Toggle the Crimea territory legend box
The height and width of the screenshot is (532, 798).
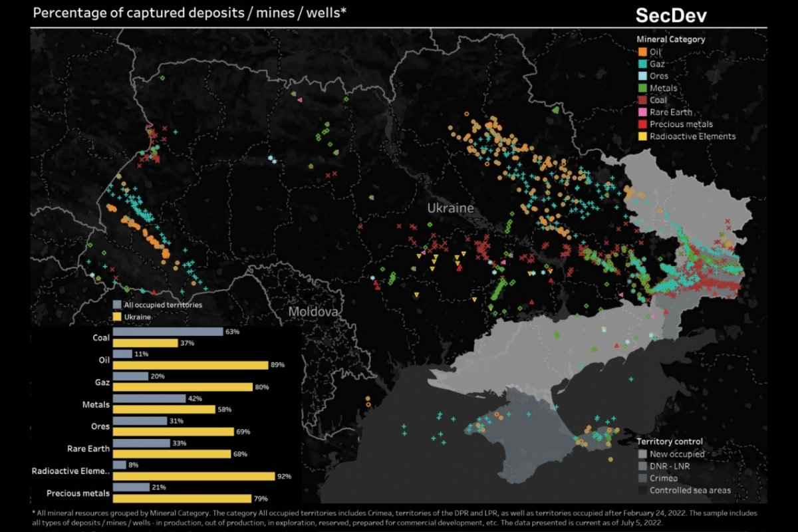[x=642, y=478]
